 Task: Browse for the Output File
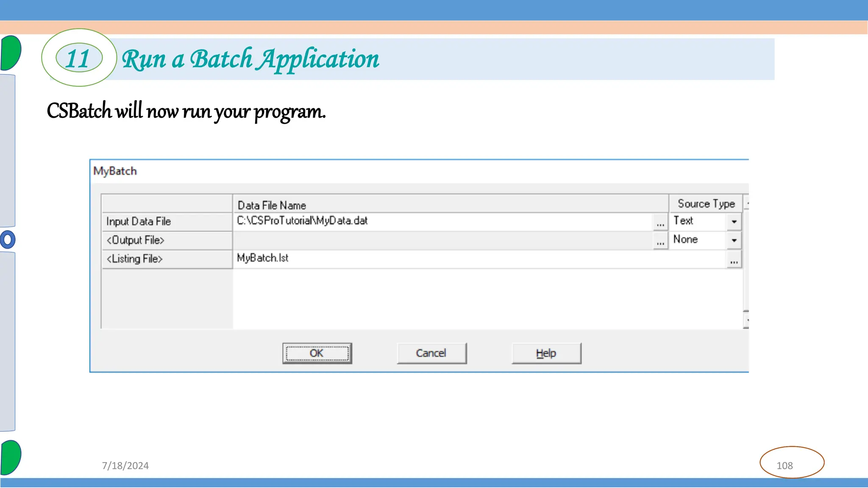pos(660,241)
